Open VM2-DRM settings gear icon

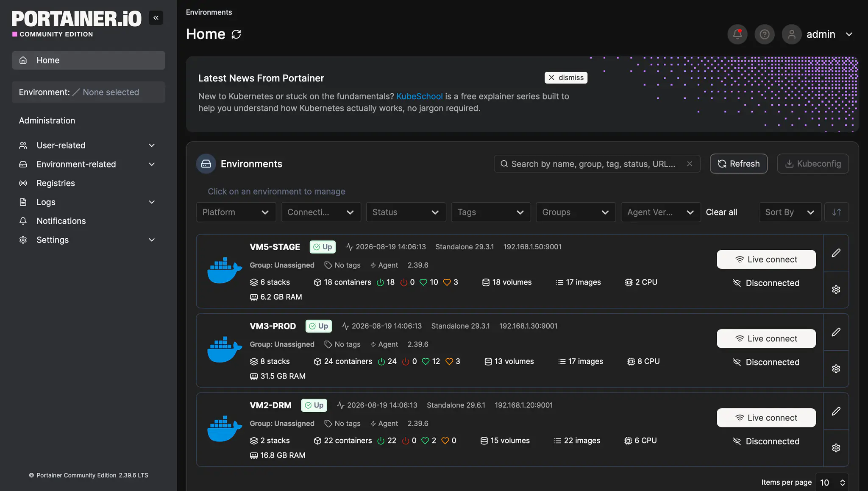(x=836, y=448)
